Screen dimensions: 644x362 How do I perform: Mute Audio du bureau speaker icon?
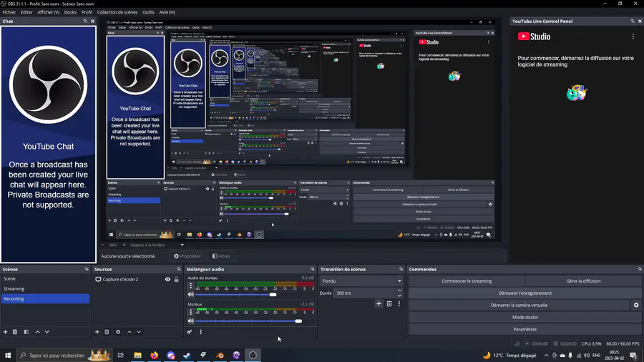190,294
